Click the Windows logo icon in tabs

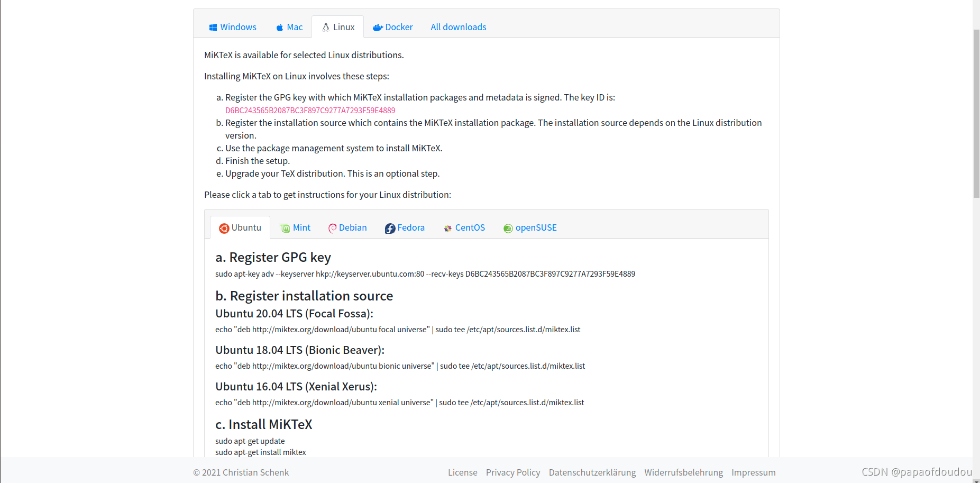click(x=213, y=28)
